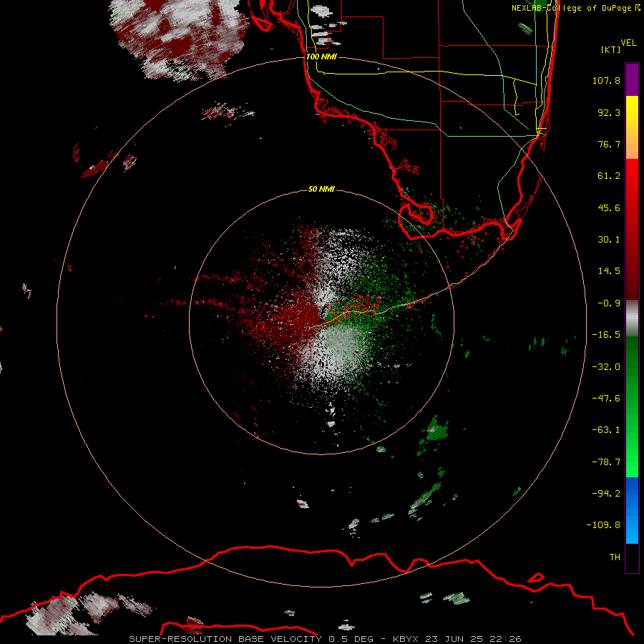Click the SUPER-RESOLUTION BASE VELOCITY caption
This screenshot has width=644, height=644.
point(225,639)
